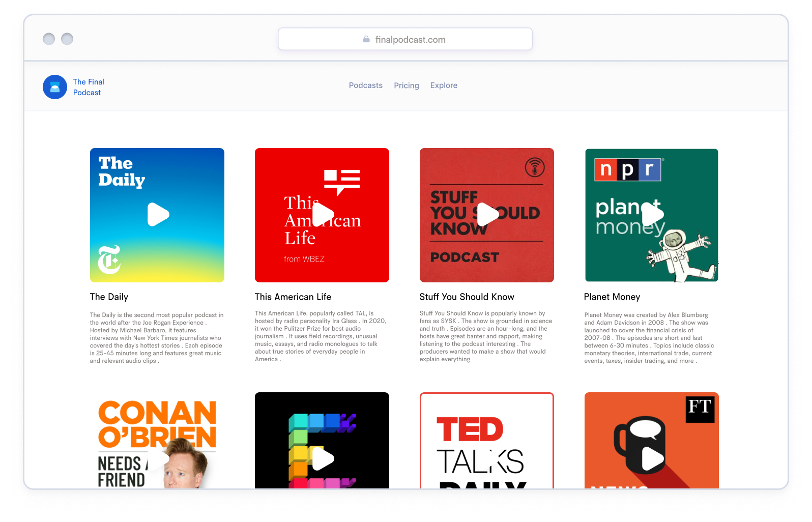The height and width of the screenshot is (522, 812).
Task: Play the colorful E logo podcast
Action: click(323, 459)
